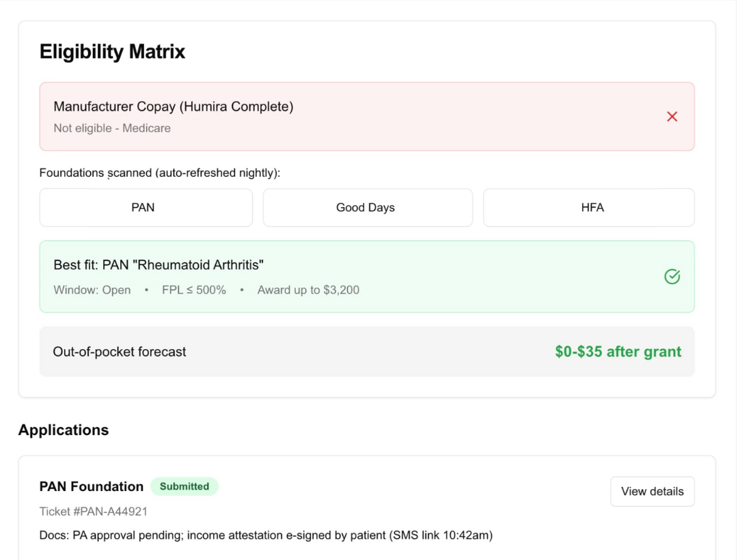Click the Out-of-pocket forecast label

[x=120, y=352]
